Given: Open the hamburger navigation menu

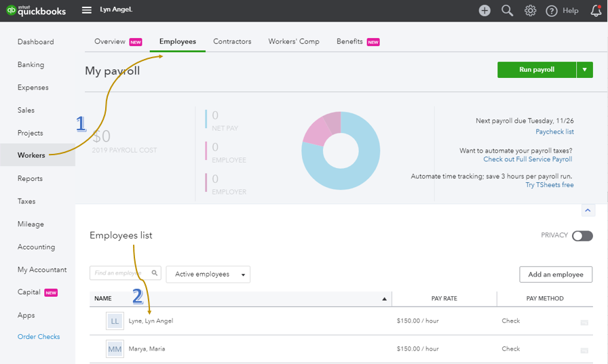Looking at the screenshot, I should click(87, 10).
